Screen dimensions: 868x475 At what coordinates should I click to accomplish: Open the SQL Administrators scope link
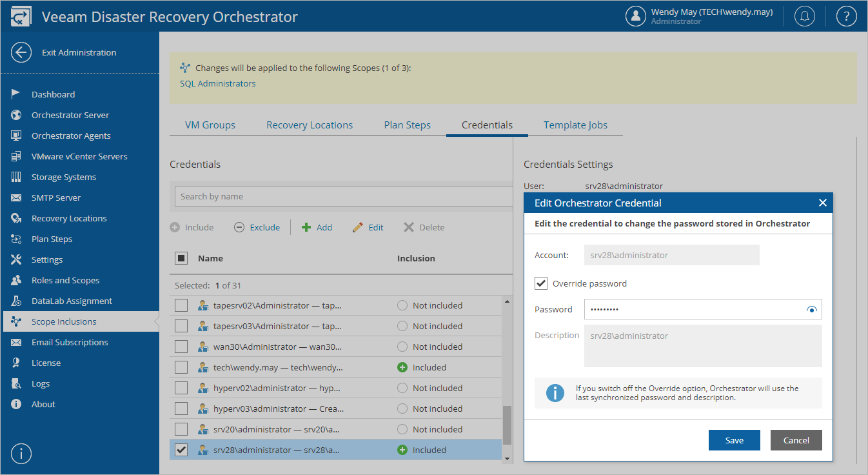pyautogui.click(x=217, y=83)
